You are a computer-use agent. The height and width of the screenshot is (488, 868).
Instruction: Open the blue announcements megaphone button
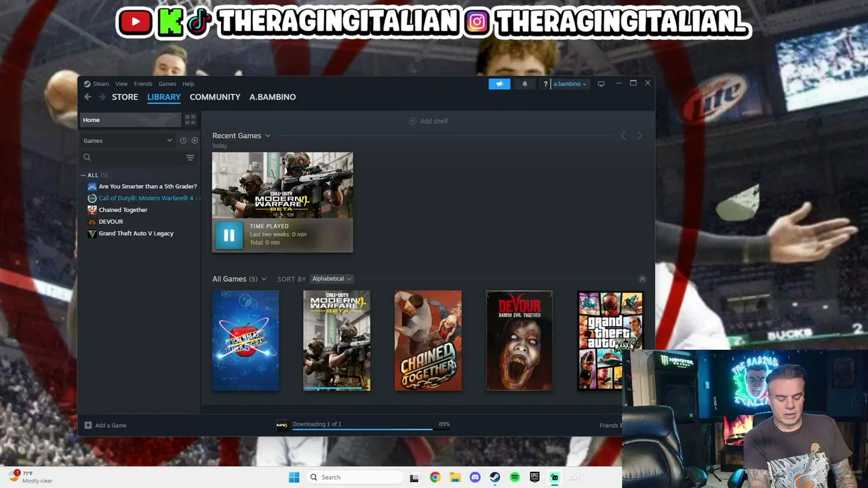[499, 84]
